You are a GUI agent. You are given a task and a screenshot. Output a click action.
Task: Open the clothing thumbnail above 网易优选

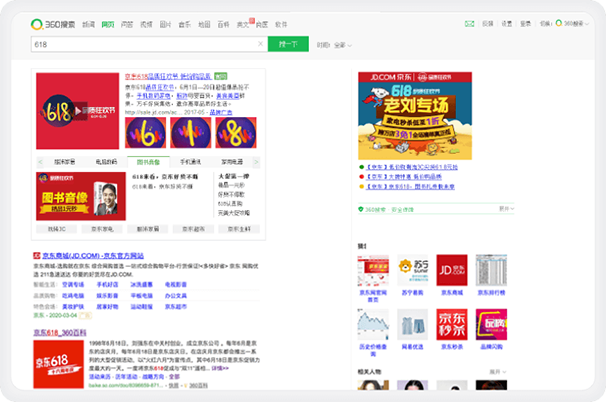[412, 324]
